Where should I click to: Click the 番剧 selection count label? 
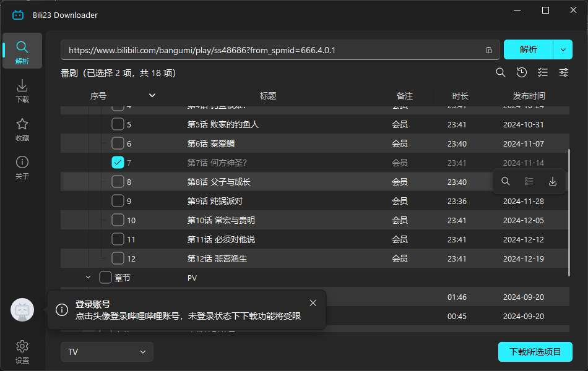tap(118, 73)
